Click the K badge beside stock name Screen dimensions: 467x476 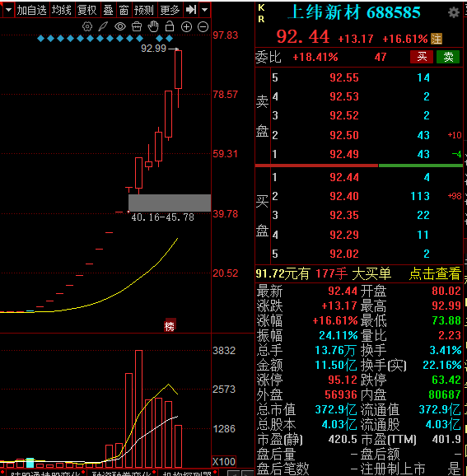point(261,8)
